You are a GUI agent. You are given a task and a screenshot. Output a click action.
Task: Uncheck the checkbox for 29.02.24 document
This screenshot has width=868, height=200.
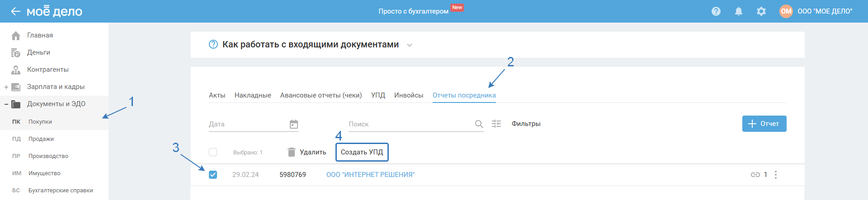pos(213,175)
